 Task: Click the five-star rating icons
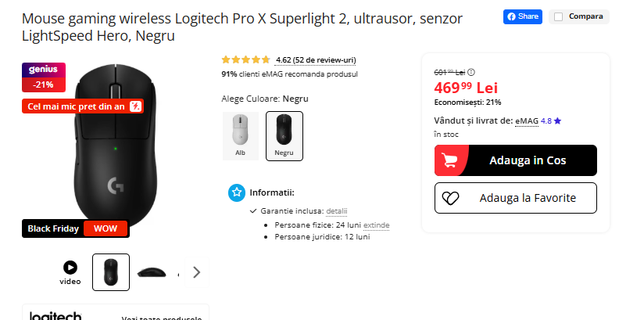[x=245, y=59]
